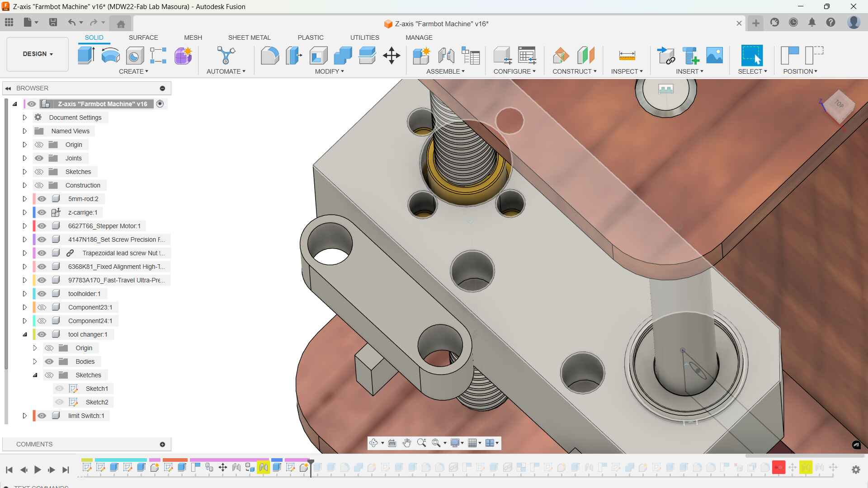868x488 pixels.
Task: Click the Undo arrow
Action: 71,22
